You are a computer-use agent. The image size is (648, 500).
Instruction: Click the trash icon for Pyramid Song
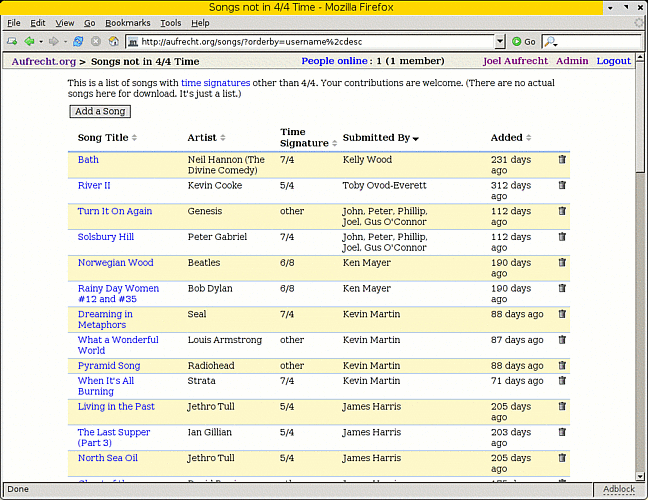[562, 366]
